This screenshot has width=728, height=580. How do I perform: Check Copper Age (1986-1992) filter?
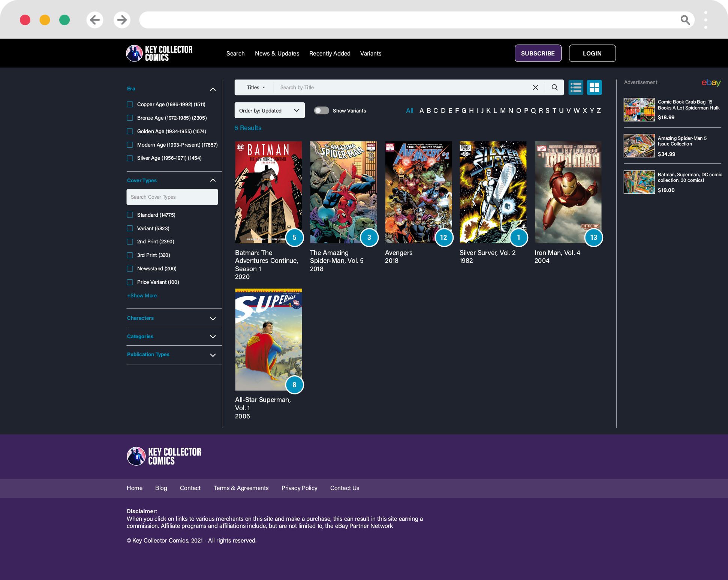[x=130, y=104]
